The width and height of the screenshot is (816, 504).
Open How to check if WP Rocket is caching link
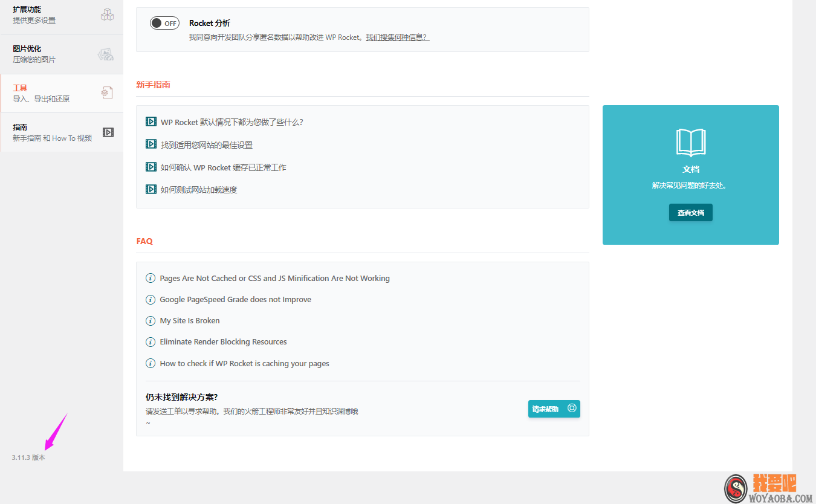tap(244, 363)
